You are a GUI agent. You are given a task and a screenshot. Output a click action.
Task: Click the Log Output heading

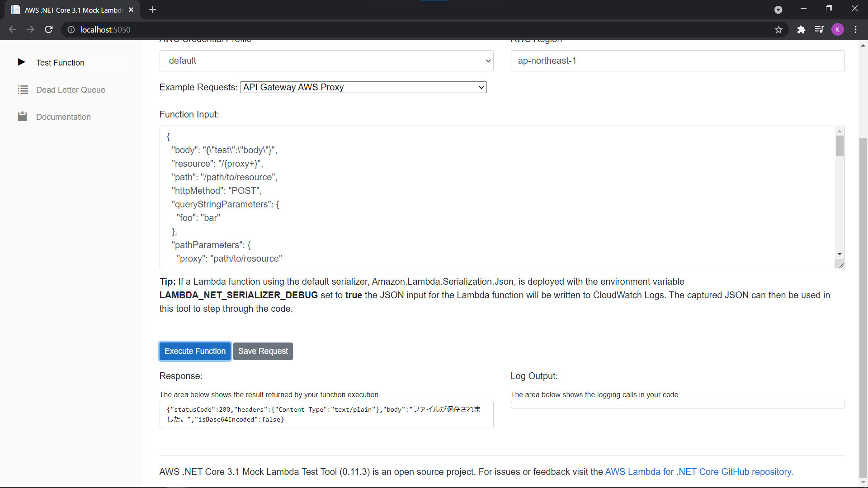(534, 376)
